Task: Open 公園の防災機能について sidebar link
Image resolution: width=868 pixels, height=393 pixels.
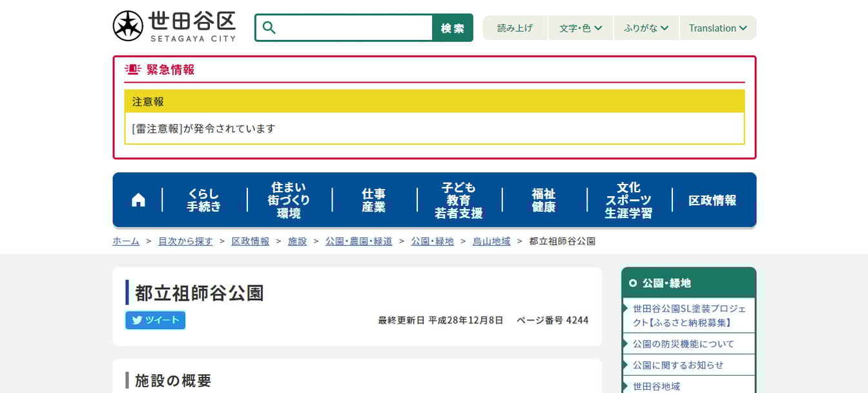Action: [x=683, y=344]
